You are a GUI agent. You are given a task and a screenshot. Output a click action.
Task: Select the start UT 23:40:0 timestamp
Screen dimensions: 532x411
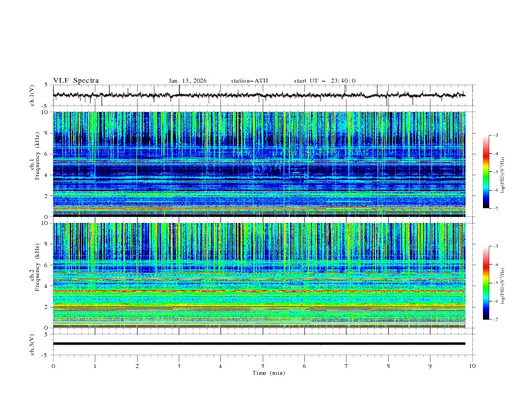[324, 81]
